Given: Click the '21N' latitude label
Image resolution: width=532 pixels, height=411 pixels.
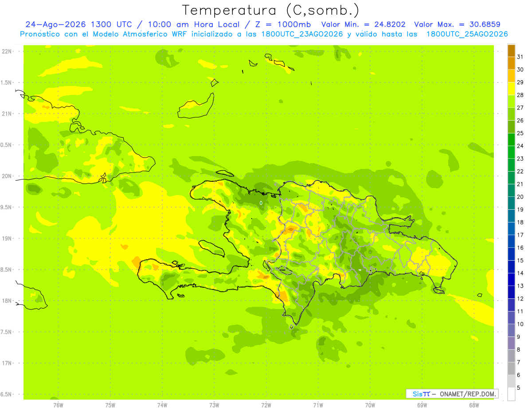Looking at the screenshot, I should coord(7,114).
